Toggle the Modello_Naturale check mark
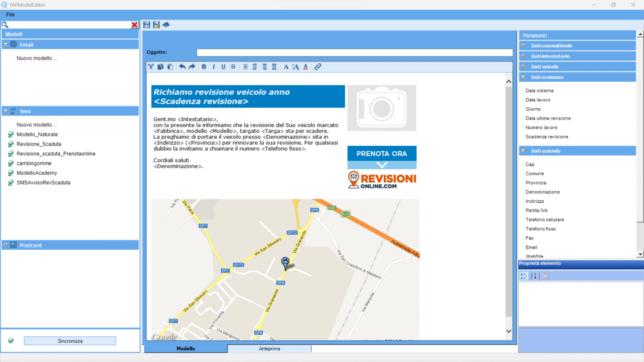The image size is (644, 362). click(11, 134)
